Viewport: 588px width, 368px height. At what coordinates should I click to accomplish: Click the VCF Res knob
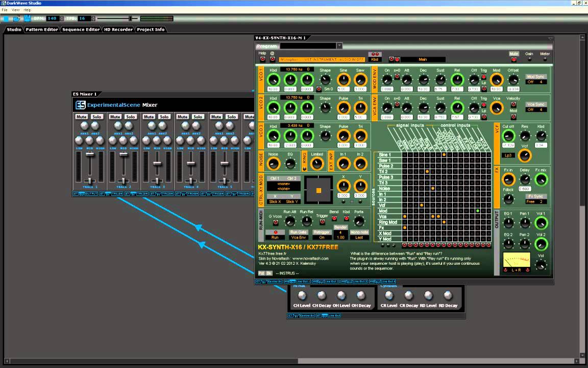point(525,135)
